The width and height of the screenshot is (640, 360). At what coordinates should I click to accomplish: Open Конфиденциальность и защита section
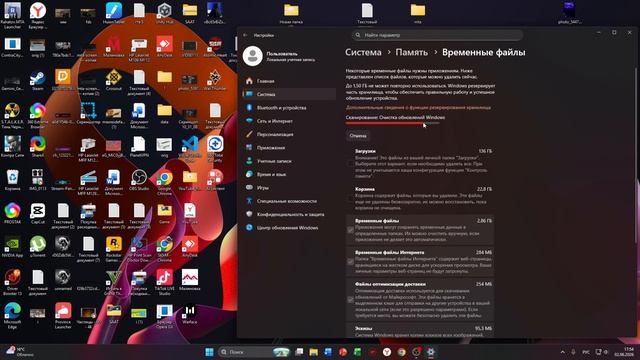pos(289,214)
